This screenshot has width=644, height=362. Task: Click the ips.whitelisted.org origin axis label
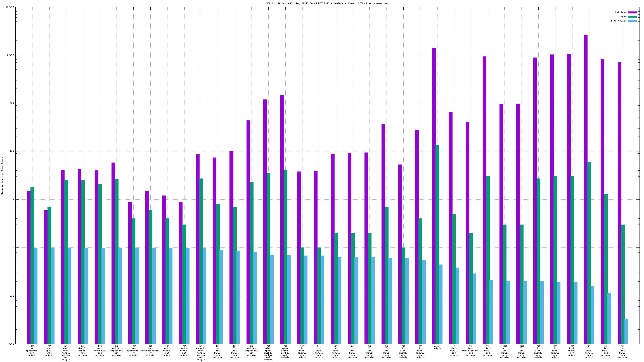pos(470,351)
